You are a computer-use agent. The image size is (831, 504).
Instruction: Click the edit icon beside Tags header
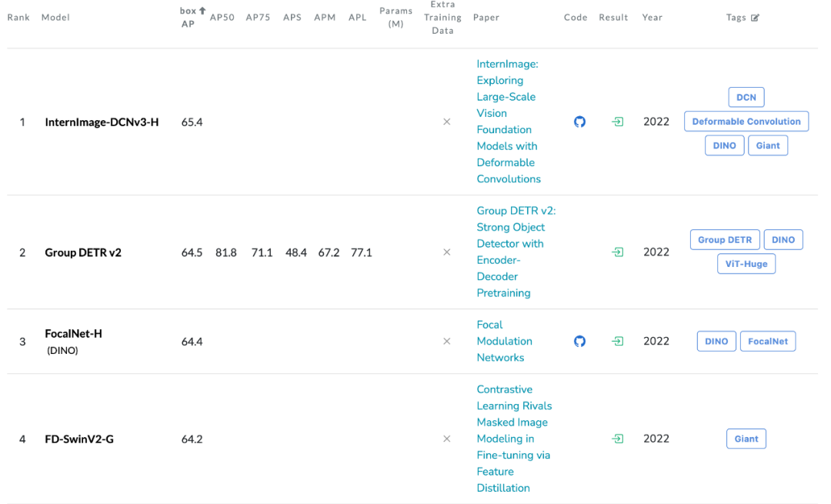click(x=755, y=18)
